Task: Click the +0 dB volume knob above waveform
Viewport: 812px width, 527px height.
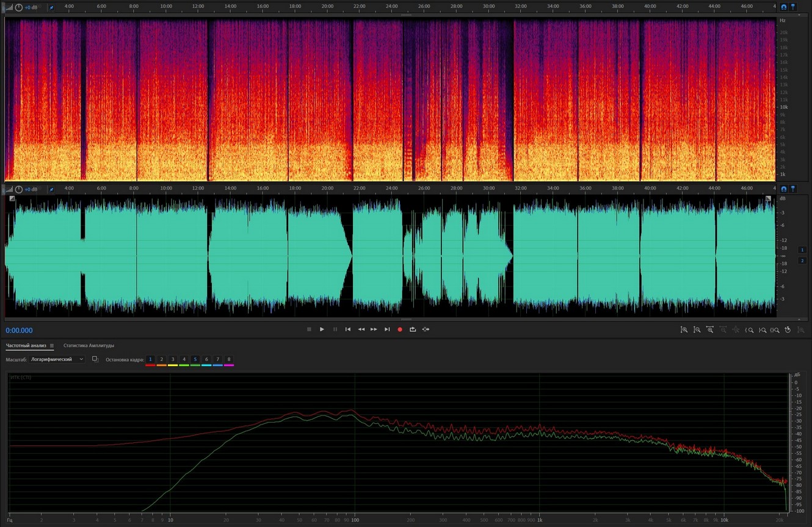Action: pyautogui.click(x=19, y=189)
